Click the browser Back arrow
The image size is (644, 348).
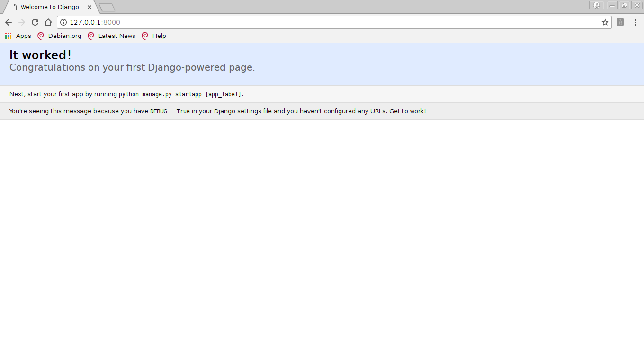9,22
